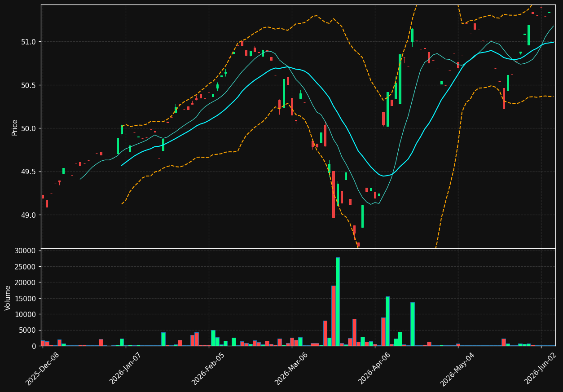563x392 pixels.
Task: Click the 2026-Jun-02 date label
Action: tap(541, 369)
